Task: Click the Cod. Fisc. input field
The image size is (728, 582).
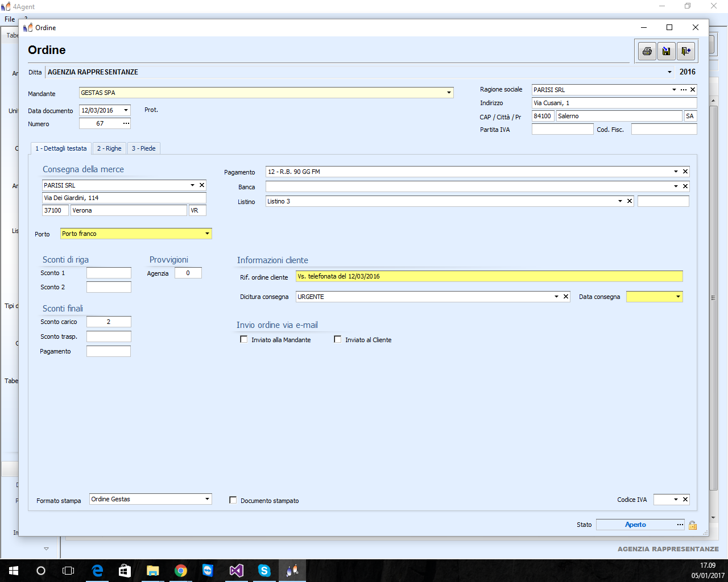Action: [x=664, y=130]
